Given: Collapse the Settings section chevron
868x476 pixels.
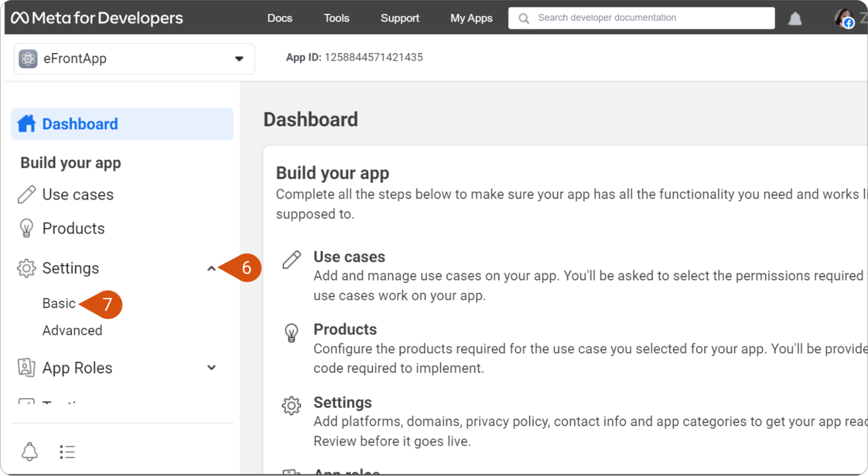Looking at the screenshot, I should (211, 269).
